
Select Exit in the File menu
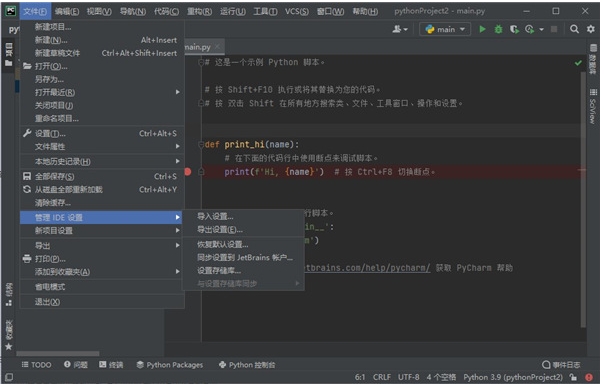click(102, 302)
